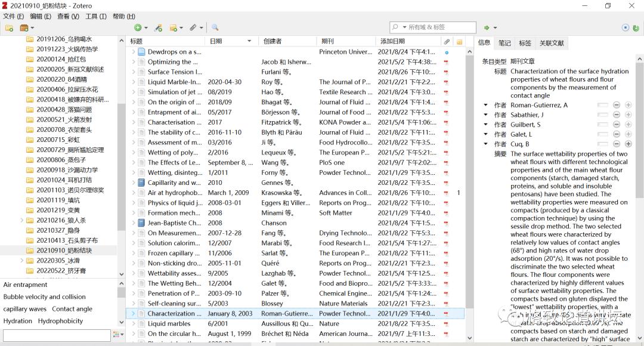Expand the 'Liquid marbles' item row
The width and height of the screenshot is (644, 346).
[x=134, y=324]
